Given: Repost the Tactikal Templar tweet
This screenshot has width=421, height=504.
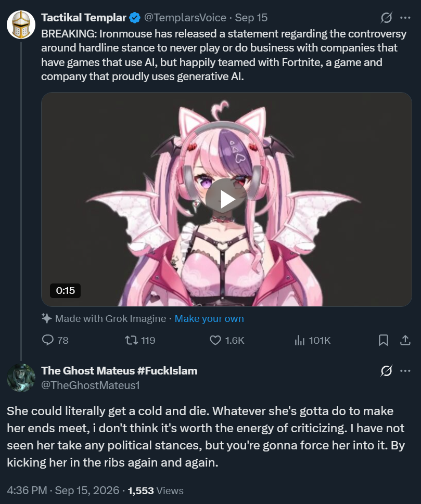Looking at the screenshot, I should (140, 340).
